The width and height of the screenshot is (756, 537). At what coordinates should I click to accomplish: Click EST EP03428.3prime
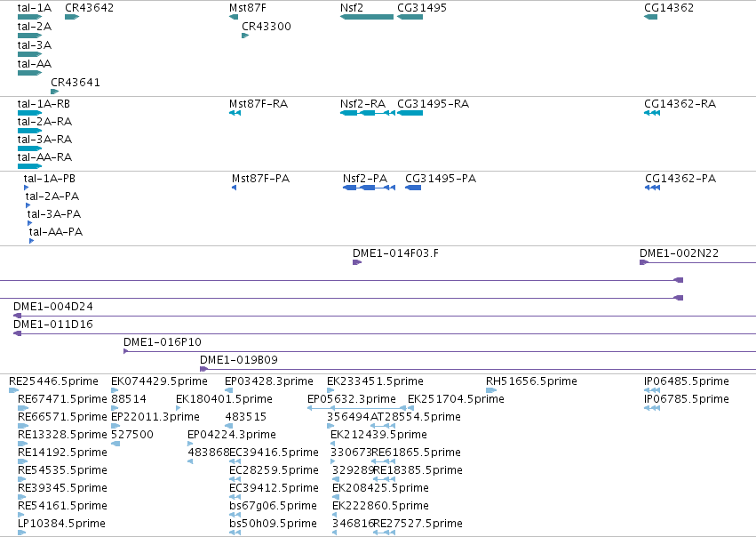[269, 381]
